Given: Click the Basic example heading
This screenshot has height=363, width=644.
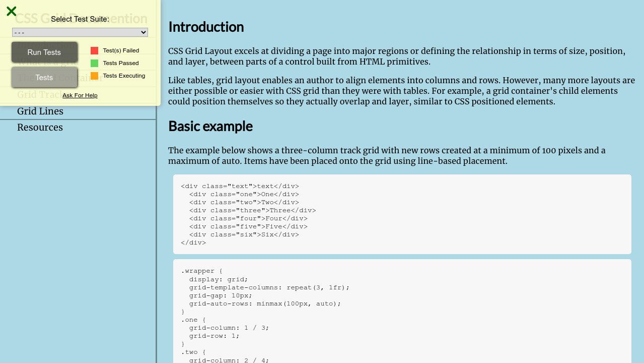Looking at the screenshot, I should (x=210, y=126).
